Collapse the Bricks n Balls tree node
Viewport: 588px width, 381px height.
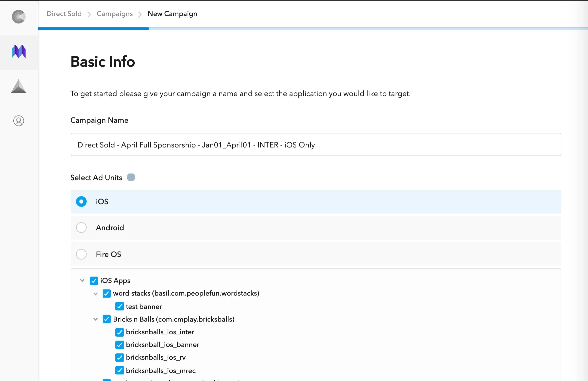pos(96,319)
